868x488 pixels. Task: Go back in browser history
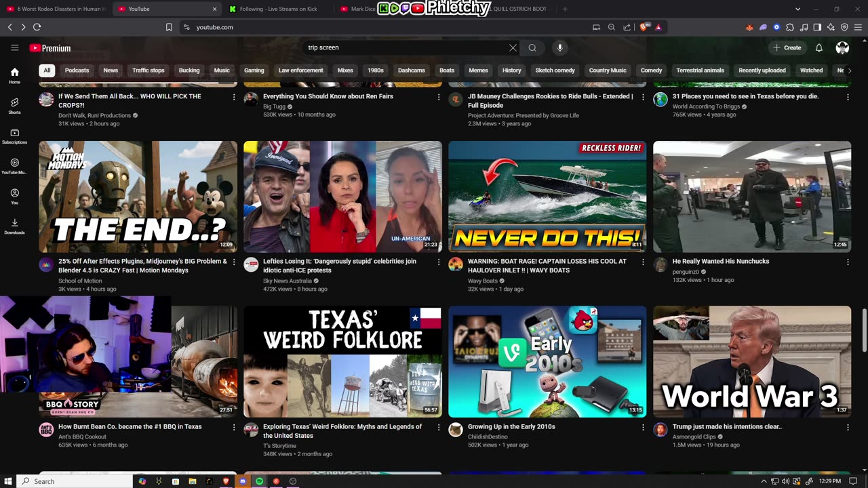click(x=9, y=27)
